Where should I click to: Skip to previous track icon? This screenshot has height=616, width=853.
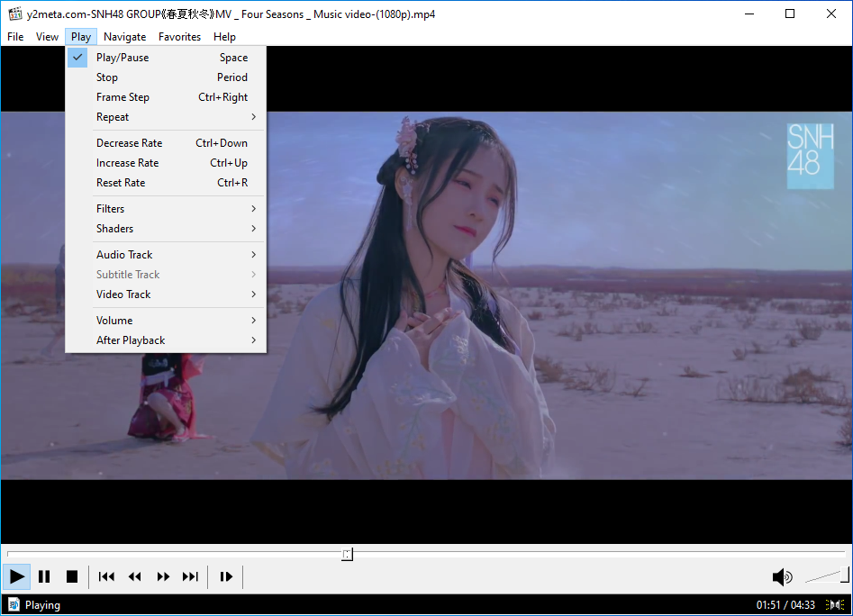[106, 576]
